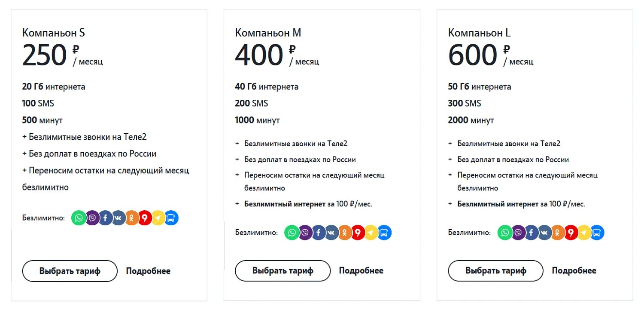Choose the Компаньон S tariff button
Screen dimensions: 644x310
point(70,271)
